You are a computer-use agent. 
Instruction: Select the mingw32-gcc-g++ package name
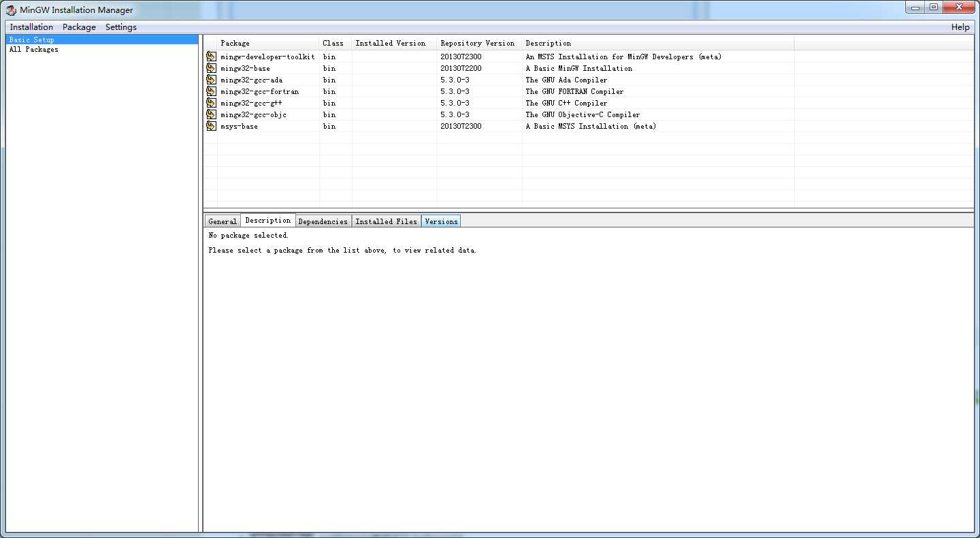251,103
